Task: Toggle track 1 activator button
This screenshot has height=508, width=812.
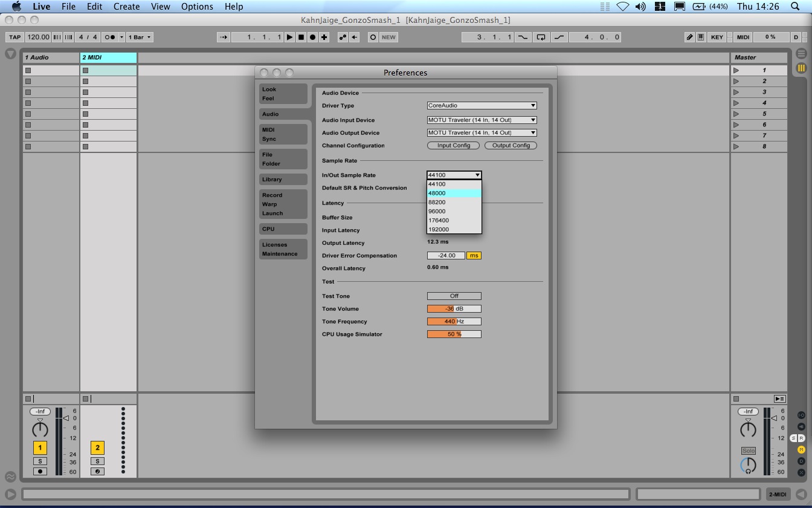Action: pyautogui.click(x=40, y=448)
